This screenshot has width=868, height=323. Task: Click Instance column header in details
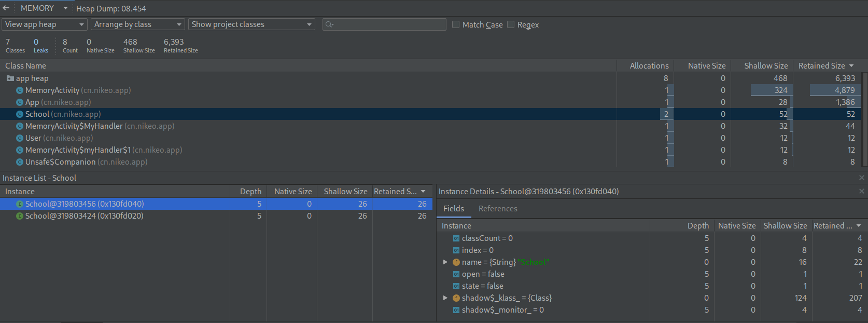543,226
